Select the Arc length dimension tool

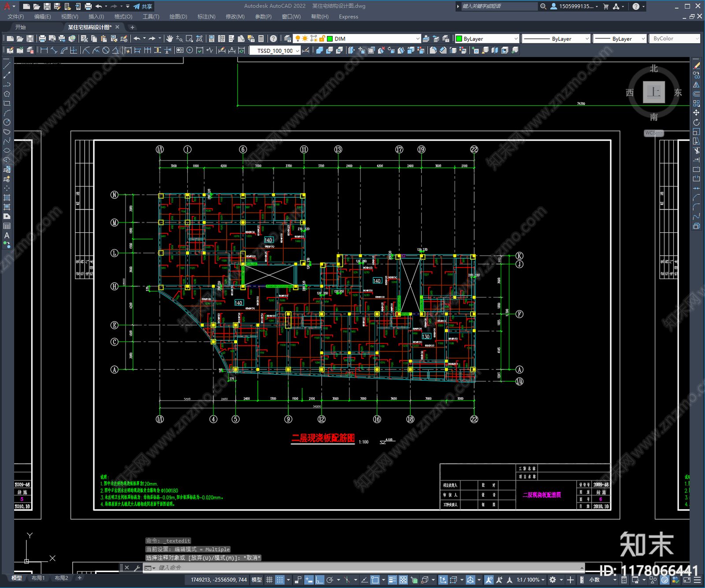[x=64, y=50]
